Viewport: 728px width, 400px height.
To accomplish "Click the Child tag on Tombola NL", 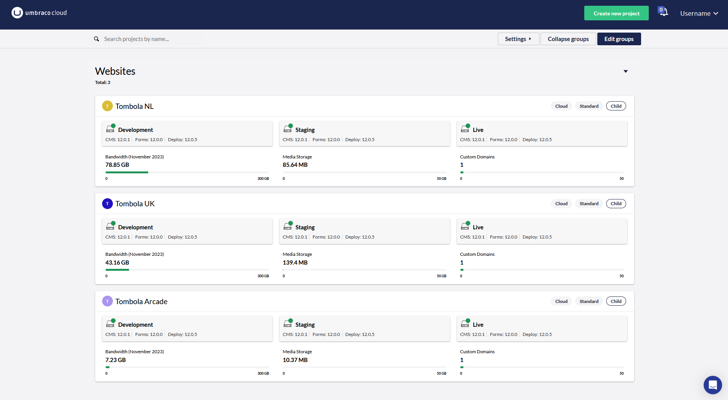I will pyautogui.click(x=616, y=106).
